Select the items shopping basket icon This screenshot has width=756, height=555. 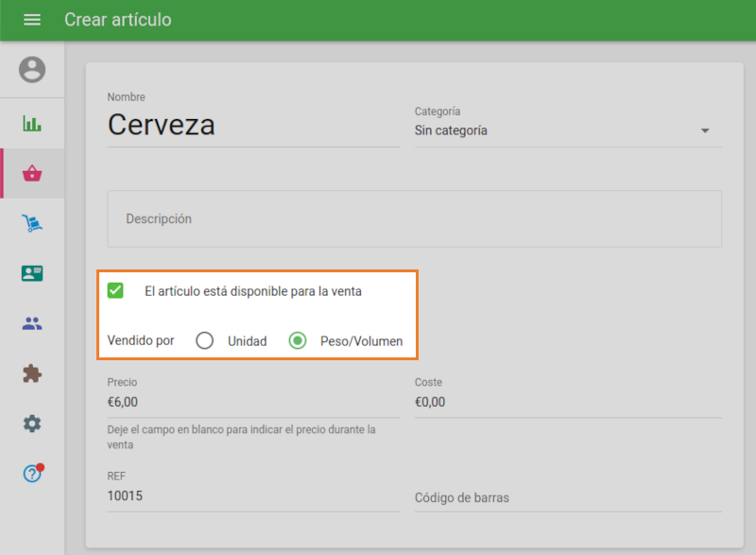coord(32,173)
